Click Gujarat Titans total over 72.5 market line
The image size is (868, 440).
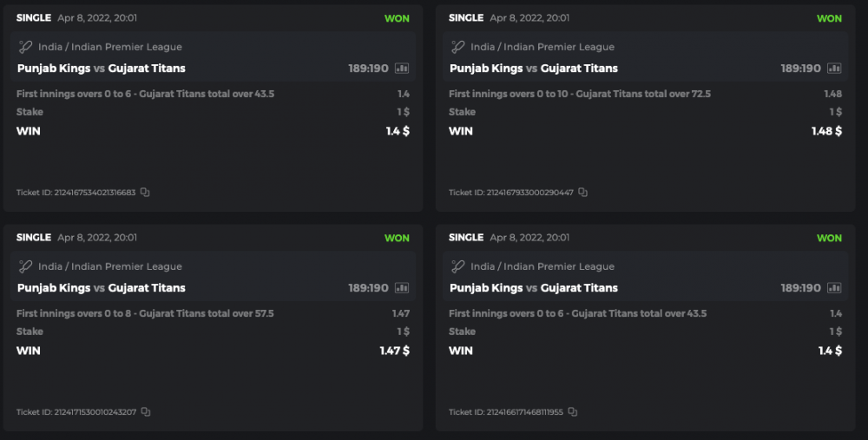click(579, 94)
